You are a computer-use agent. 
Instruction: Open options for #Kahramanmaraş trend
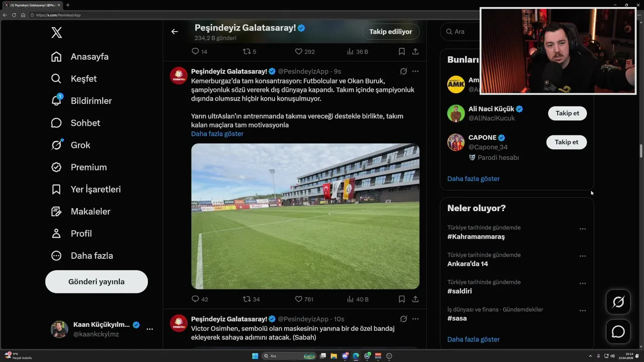point(582,229)
